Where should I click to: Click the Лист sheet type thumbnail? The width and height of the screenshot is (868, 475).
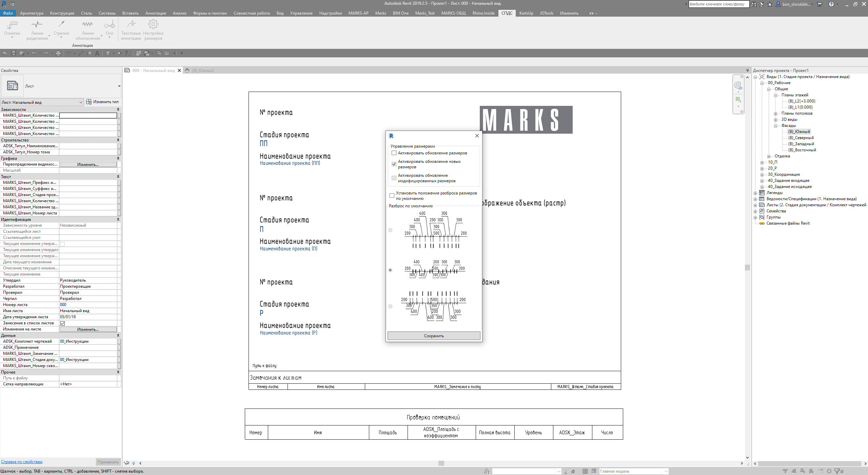point(13,86)
